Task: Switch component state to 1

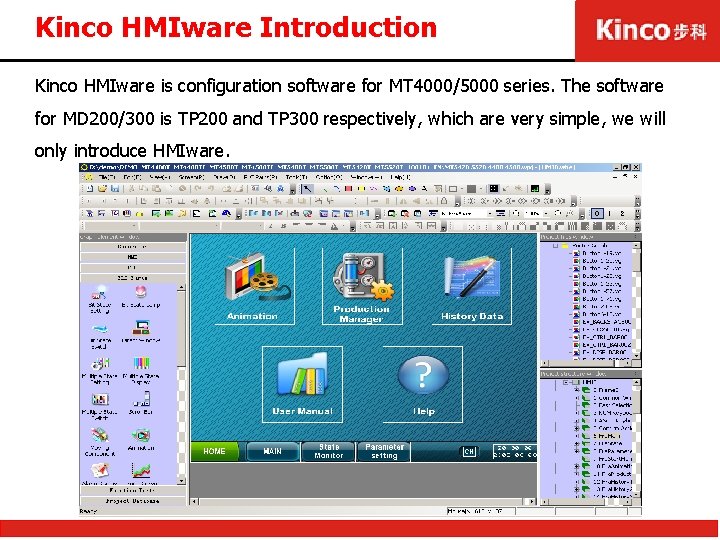Action: pyautogui.click(x=610, y=214)
